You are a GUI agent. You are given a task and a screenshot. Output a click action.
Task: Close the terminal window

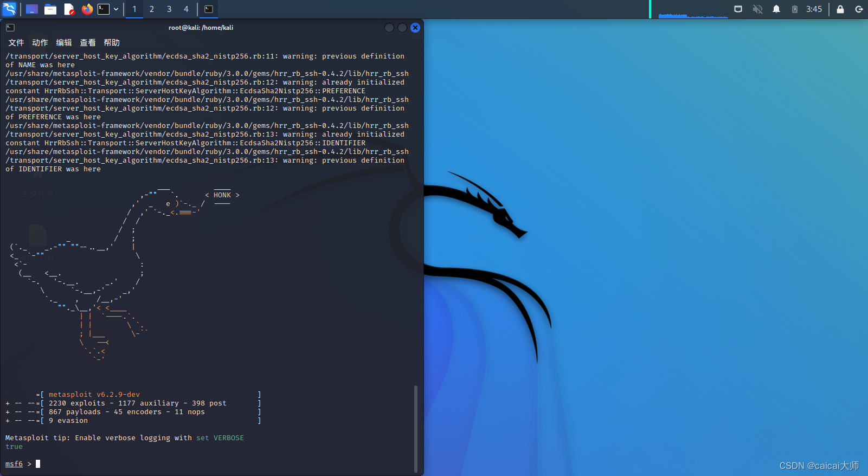pyautogui.click(x=415, y=28)
